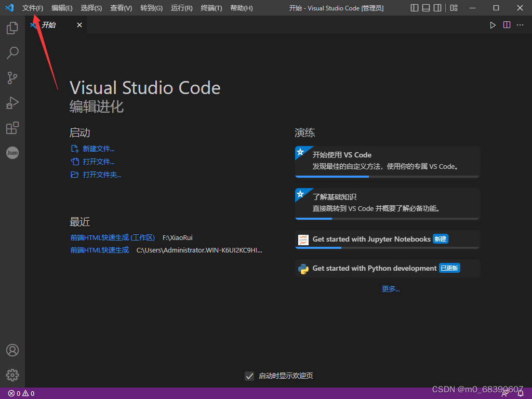
Task: Click the 更多... walkthroughs link
Action: 391,289
